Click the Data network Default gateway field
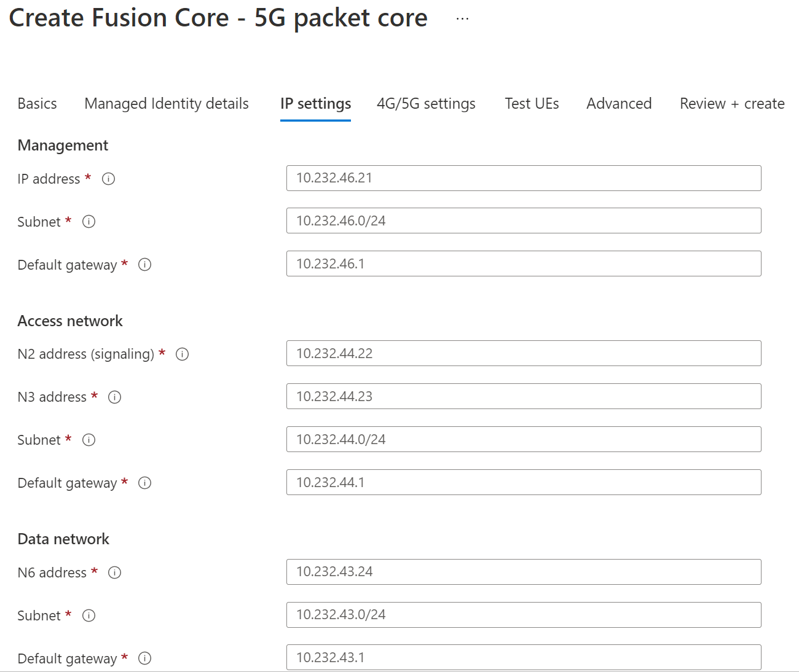 [x=524, y=657]
